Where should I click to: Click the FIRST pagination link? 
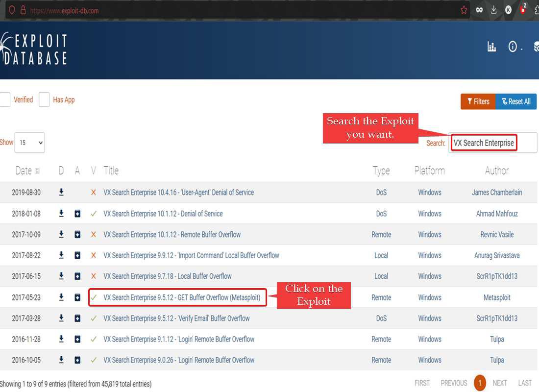click(x=422, y=383)
